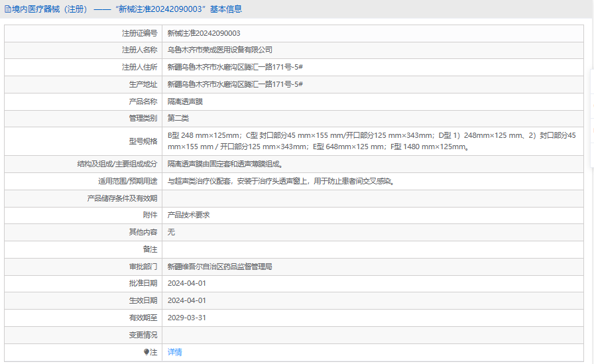594x364 pixels.
Task: Click the 结构及组成/主要组成成分 label
Action: tap(117, 164)
